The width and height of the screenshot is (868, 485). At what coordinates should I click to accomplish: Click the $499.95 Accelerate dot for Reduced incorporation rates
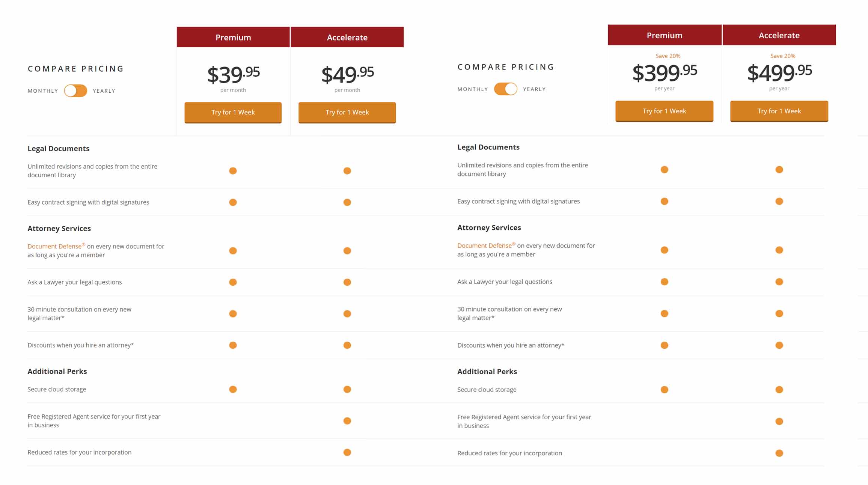(779, 453)
